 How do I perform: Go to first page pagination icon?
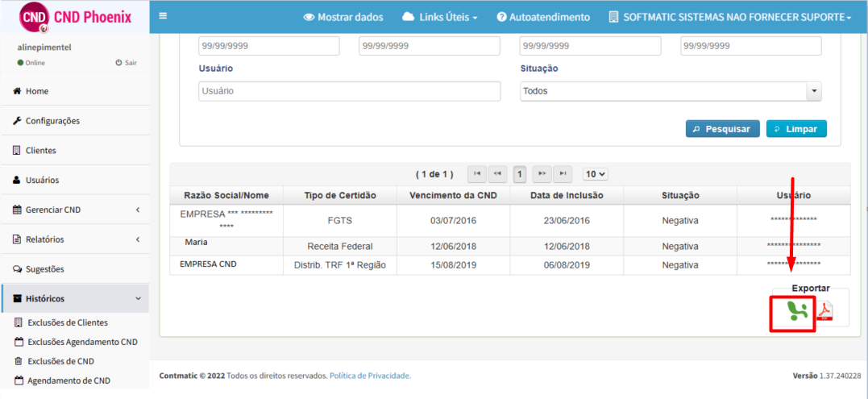pyautogui.click(x=477, y=174)
